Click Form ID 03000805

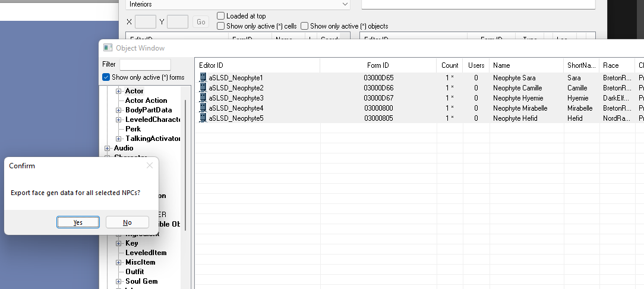(378, 118)
